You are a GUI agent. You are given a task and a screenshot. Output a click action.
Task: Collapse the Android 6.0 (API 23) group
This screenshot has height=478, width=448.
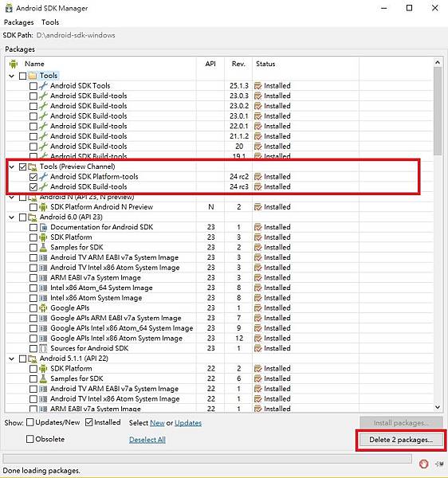(12, 217)
